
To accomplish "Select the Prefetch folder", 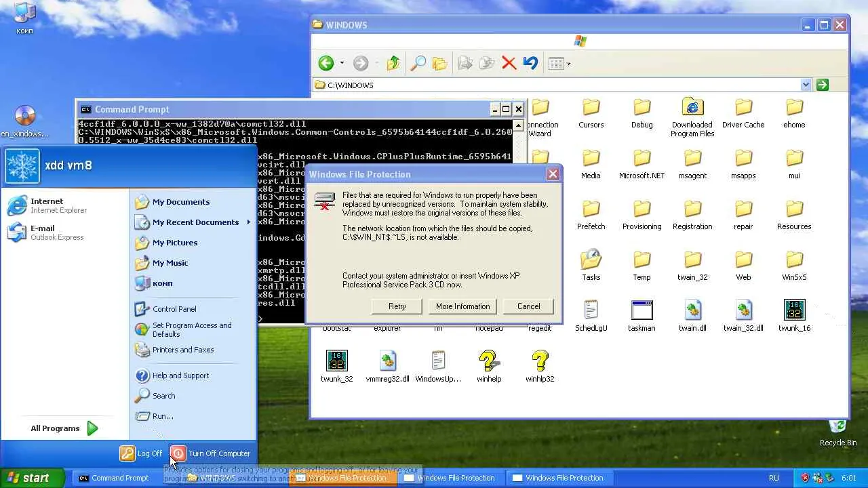I will [x=591, y=216].
